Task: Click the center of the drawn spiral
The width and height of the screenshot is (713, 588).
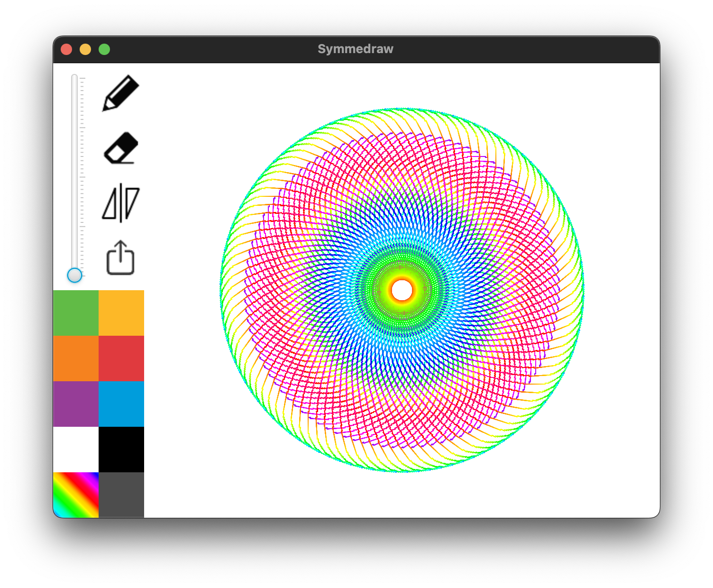Action: coord(402,290)
